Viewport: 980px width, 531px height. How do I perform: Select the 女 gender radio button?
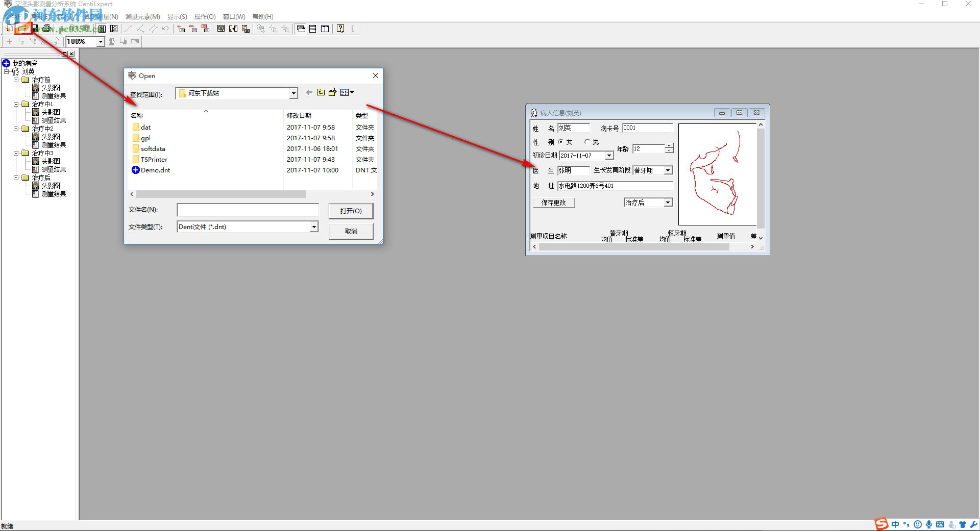[561, 142]
